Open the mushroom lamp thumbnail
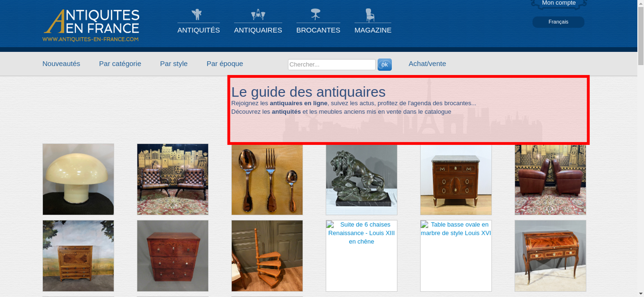Viewport: 644px width, 297px height. tap(78, 179)
